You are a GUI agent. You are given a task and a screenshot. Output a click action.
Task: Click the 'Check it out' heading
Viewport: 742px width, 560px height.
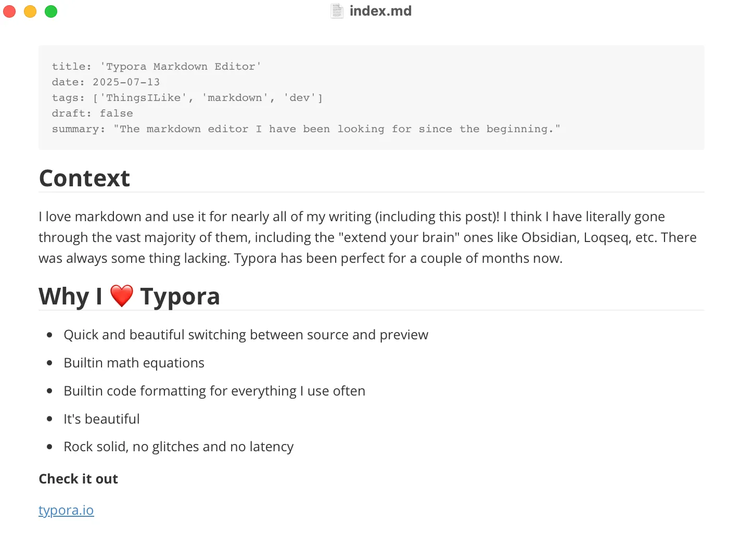pos(79,479)
